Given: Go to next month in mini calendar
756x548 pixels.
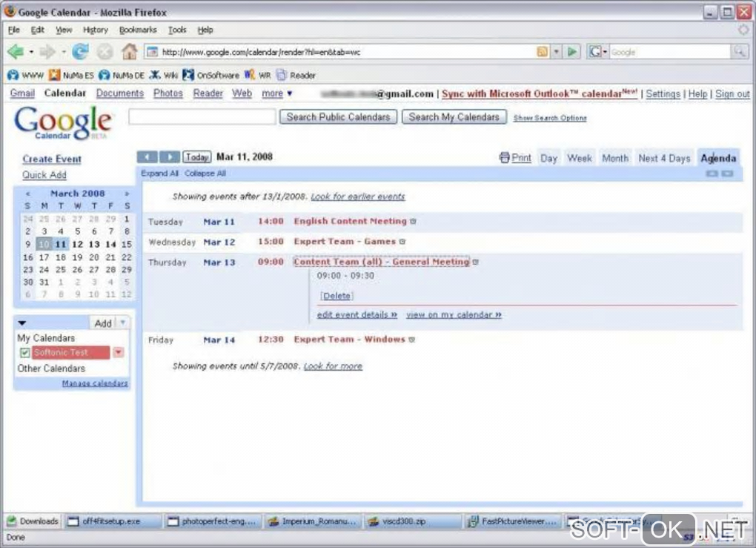Looking at the screenshot, I should click(x=127, y=194).
